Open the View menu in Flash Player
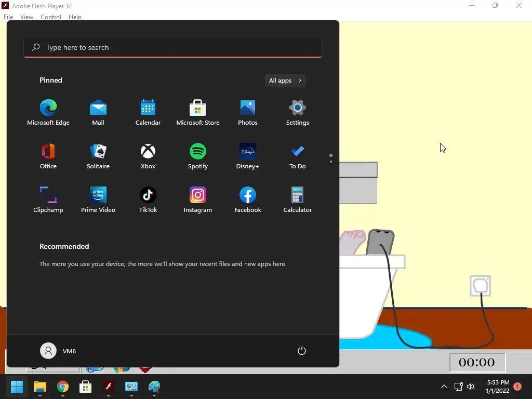 click(26, 17)
